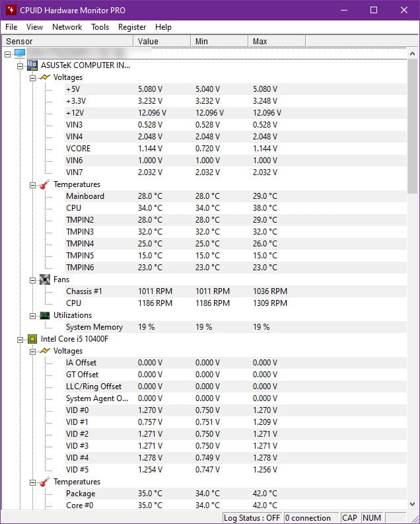Click the computer icon at tree root
This screenshot has height=524, width=420.
point(20,54)
